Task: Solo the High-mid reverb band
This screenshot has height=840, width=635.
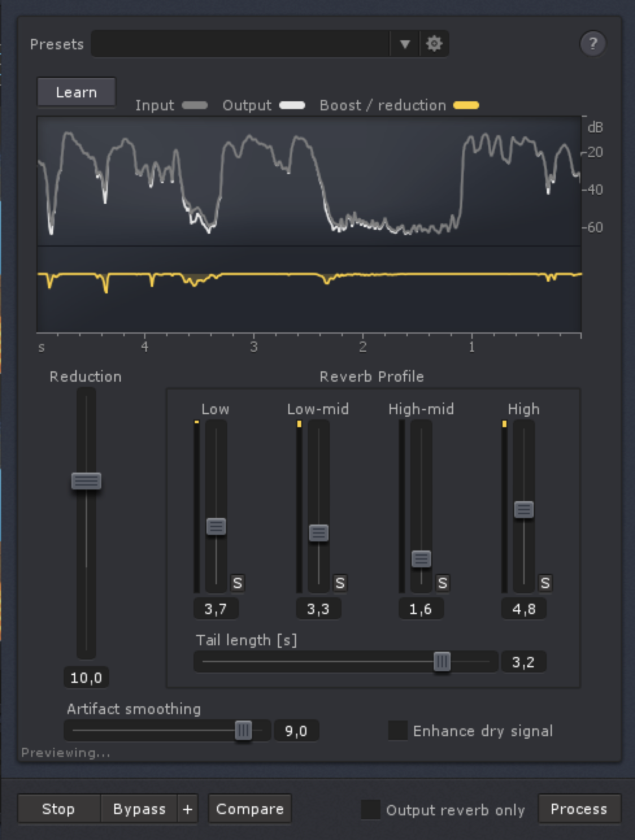Action: [442, 584]
